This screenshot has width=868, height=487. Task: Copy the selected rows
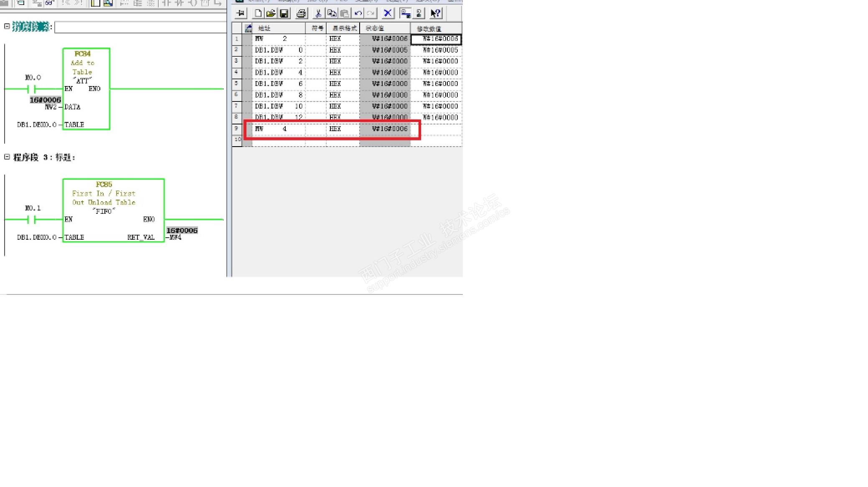point(332,13)
